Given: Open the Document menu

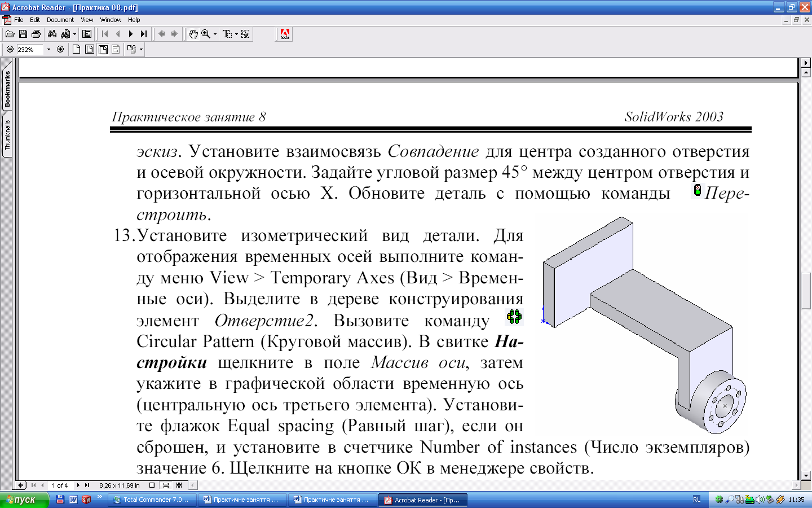Looking at the screenshot, I should click(60, 20).
